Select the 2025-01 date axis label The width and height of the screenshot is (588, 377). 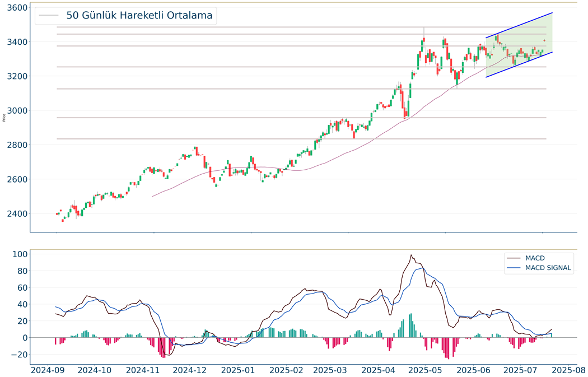click(x=238, y=370)
